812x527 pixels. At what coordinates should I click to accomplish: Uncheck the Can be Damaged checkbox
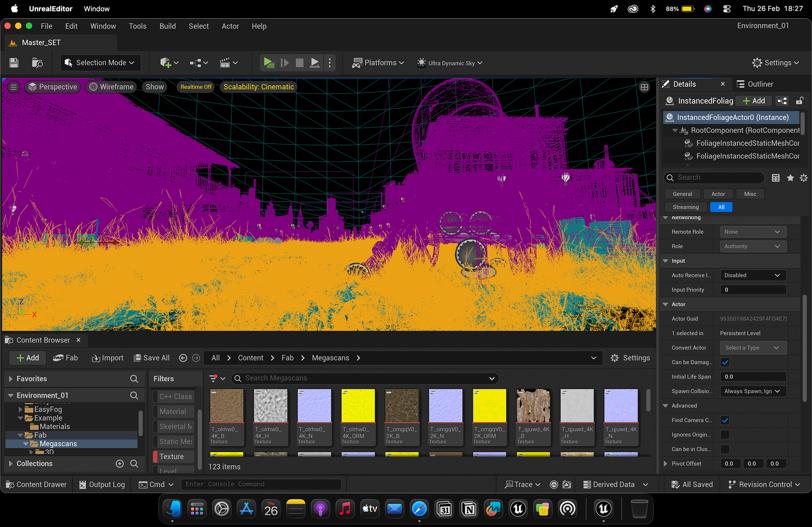pyautogui.click(x=725, y=362)
